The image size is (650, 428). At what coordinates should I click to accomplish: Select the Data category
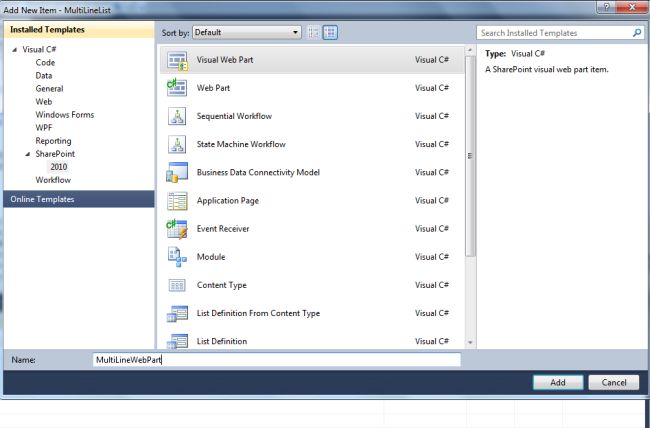[x=44, y=75]
